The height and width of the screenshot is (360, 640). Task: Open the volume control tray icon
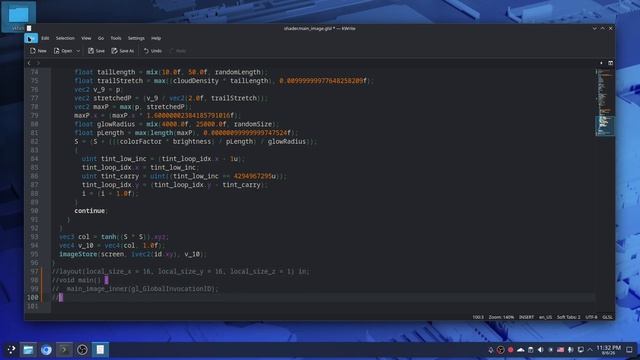540,350
